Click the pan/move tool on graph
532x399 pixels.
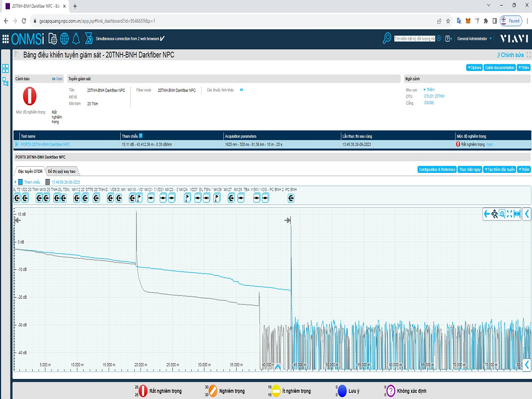(494, 214)
